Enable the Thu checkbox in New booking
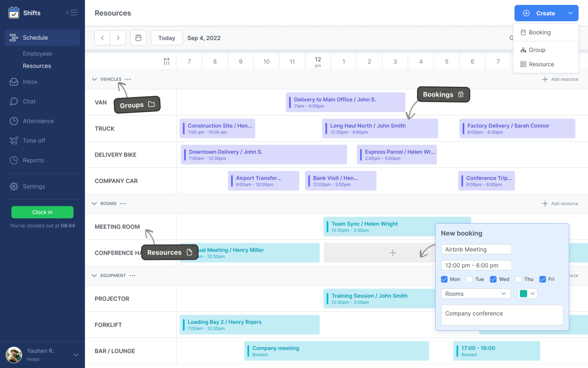 click(518, 279)
